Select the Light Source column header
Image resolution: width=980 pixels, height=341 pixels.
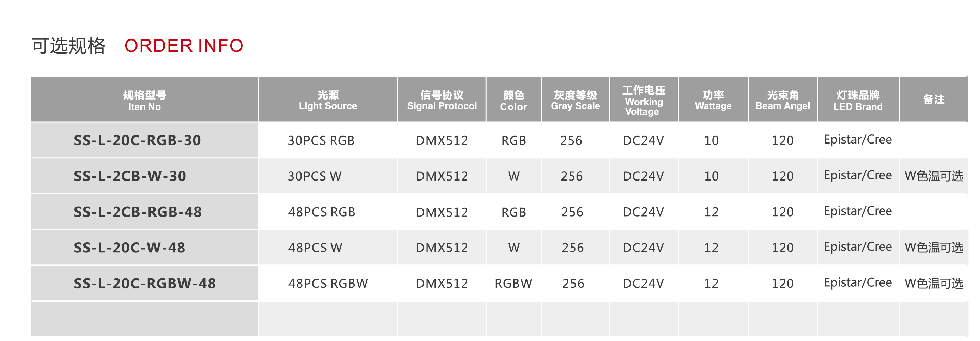click(328, 100)
